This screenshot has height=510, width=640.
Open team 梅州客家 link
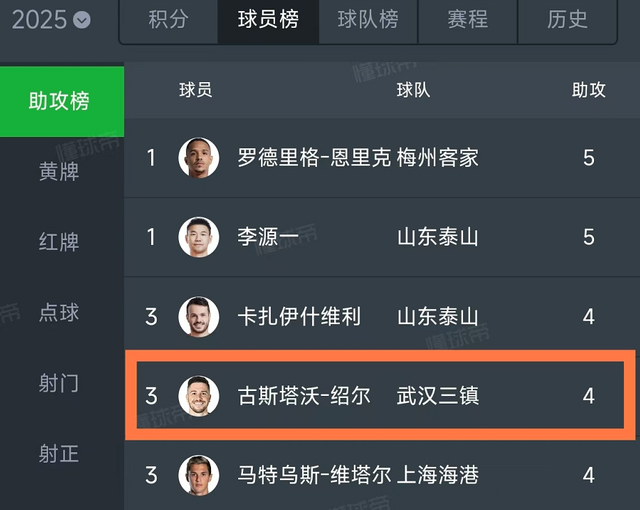click(x=438, y=158)
